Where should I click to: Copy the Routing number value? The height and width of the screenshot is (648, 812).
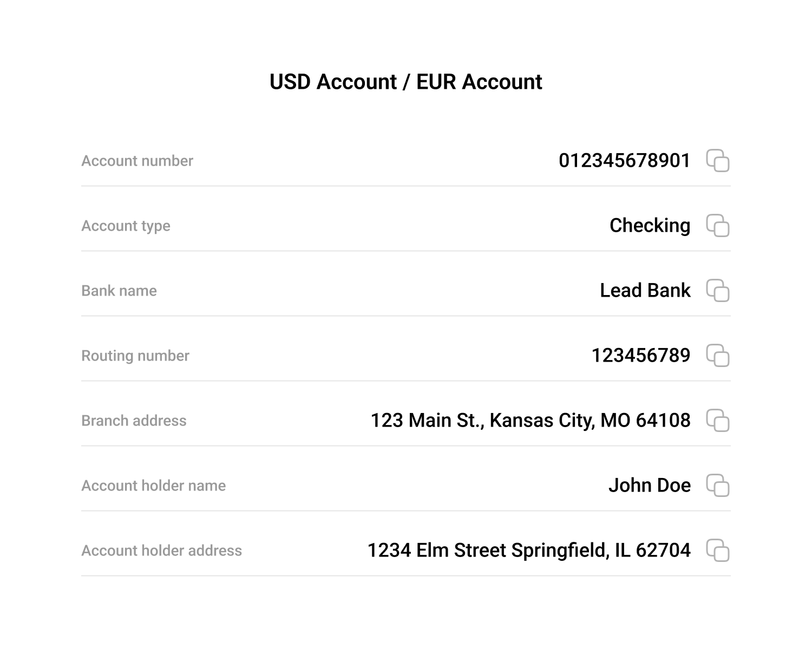click(719, 356)
